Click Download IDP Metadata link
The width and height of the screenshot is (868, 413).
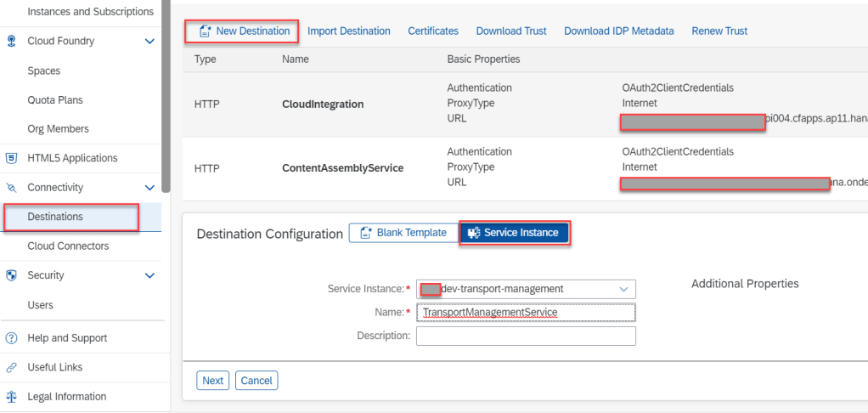click(x=618, y=31)
